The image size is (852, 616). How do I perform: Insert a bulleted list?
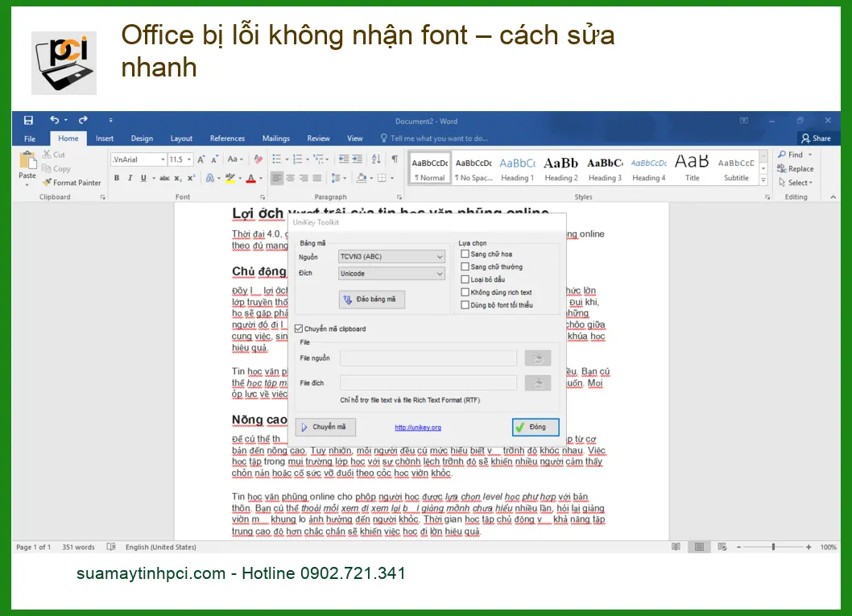[x=276, y=159]
